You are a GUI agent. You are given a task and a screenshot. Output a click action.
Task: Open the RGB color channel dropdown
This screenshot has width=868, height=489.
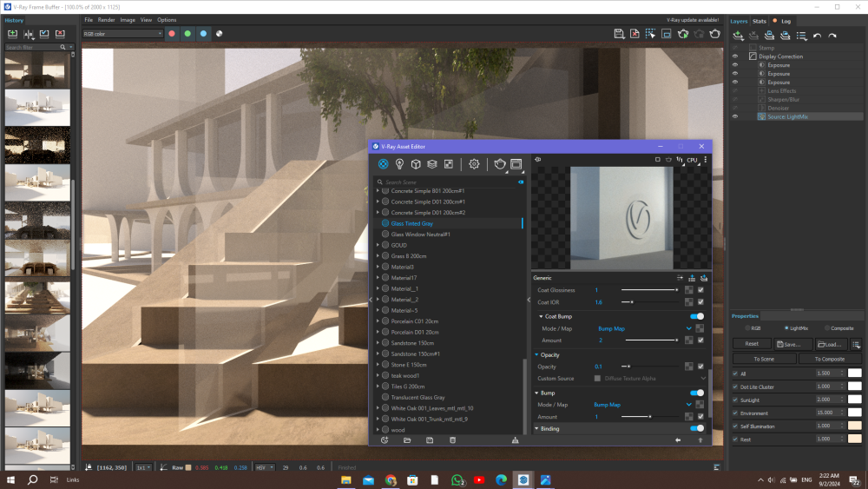coord(122,34)
